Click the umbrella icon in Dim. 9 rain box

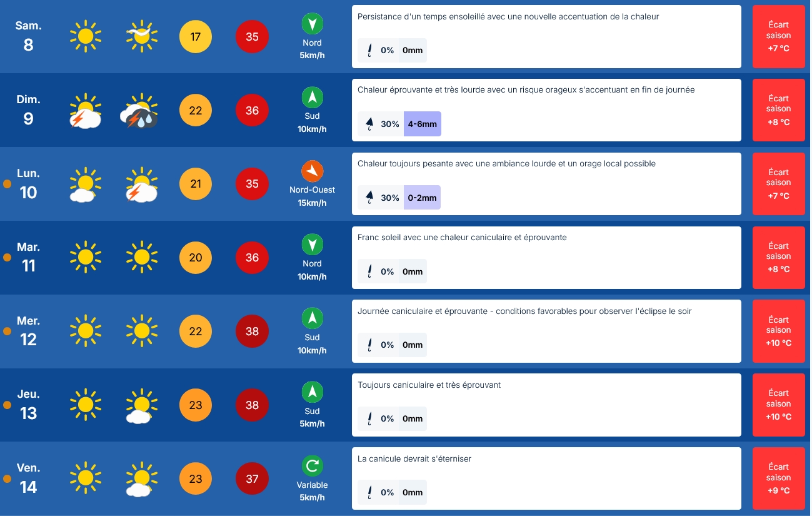[x=369, y=124]
